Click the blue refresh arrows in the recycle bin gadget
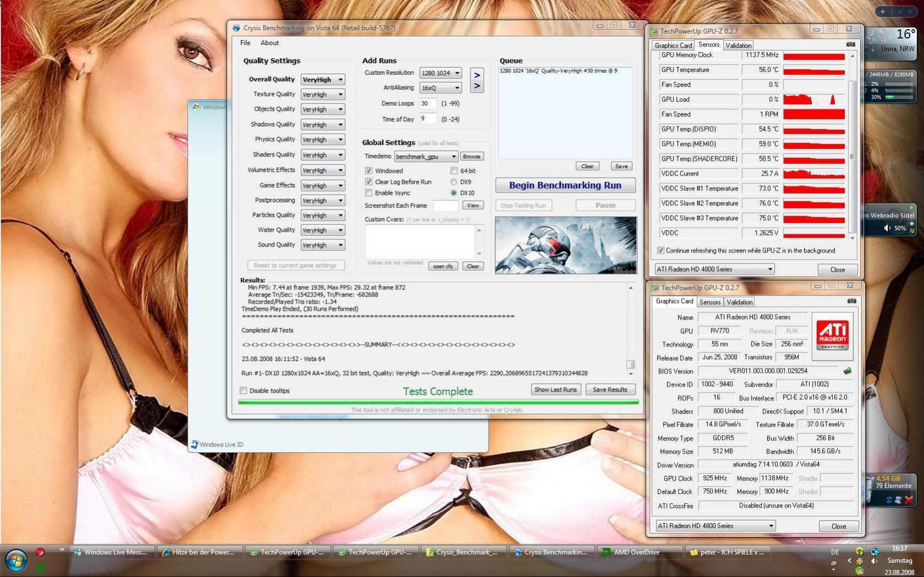 coord(889,499)
